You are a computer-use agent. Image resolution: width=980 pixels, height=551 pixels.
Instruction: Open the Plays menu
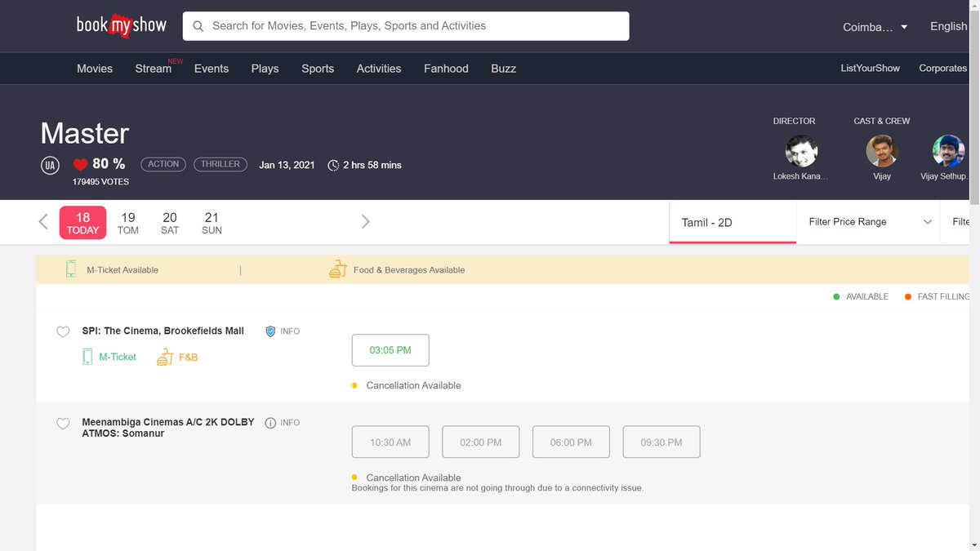[x=265, y=69]
